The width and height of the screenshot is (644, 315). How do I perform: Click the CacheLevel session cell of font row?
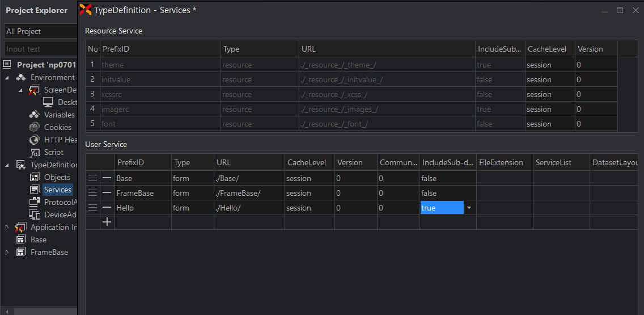coord(550,124)
